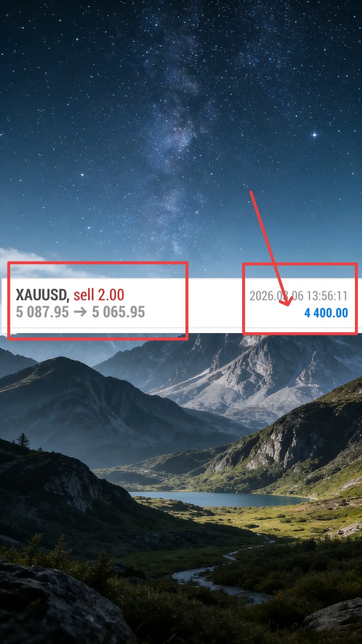This screenshot has width=362, height=644.
Task: Select the blue profit value 4 400.00
Action: point(326,313)
